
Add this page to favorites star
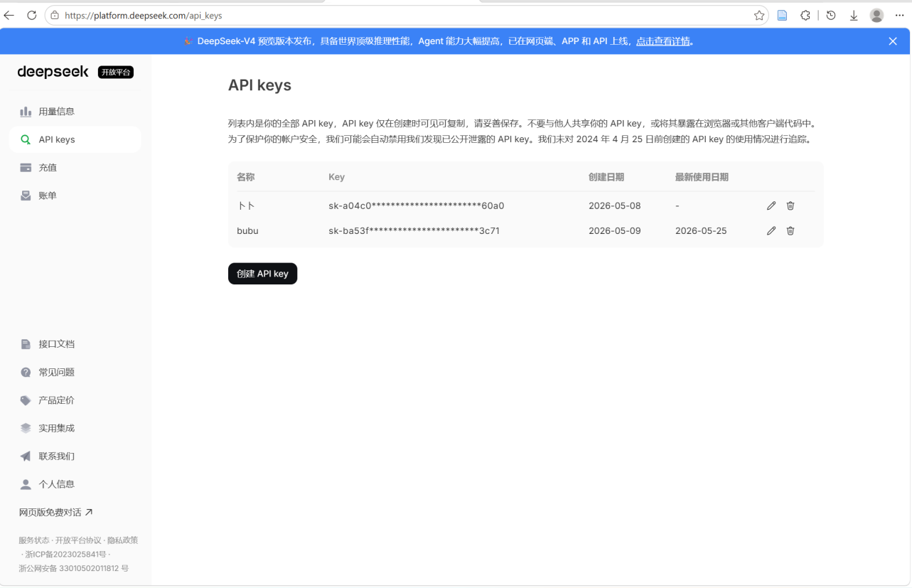point(759,15)
